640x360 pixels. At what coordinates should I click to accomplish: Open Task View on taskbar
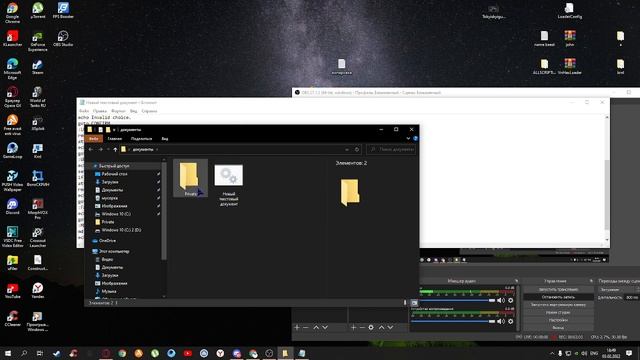point(40,353)
